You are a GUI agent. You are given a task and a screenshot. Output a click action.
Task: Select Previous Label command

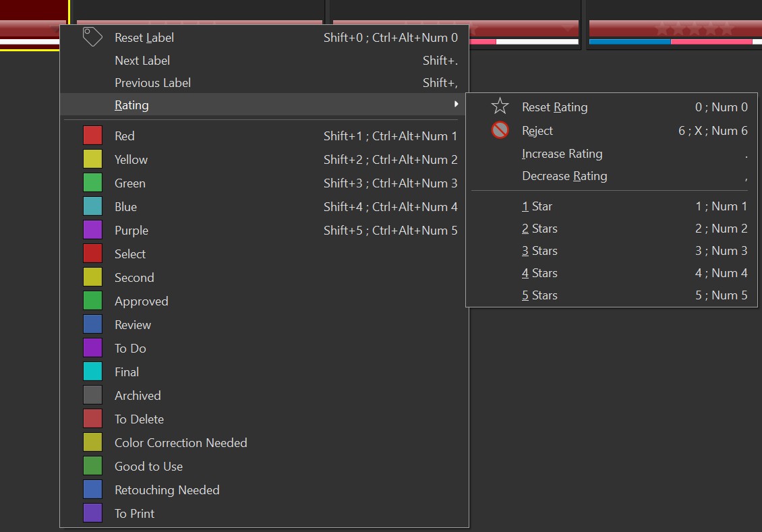(264, 82)
